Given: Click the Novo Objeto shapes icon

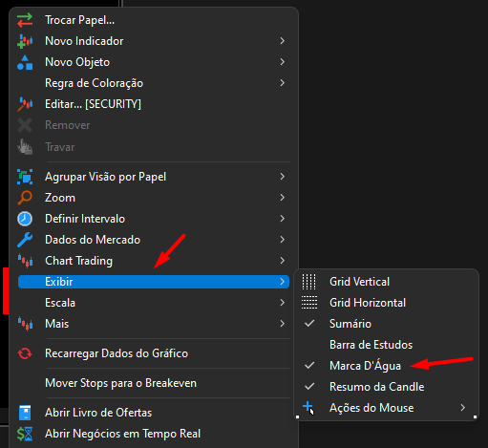Looking at the screenshot, I should click(x=25, y=62).
